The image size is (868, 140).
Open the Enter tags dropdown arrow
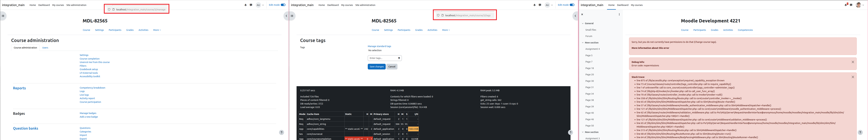399,58
